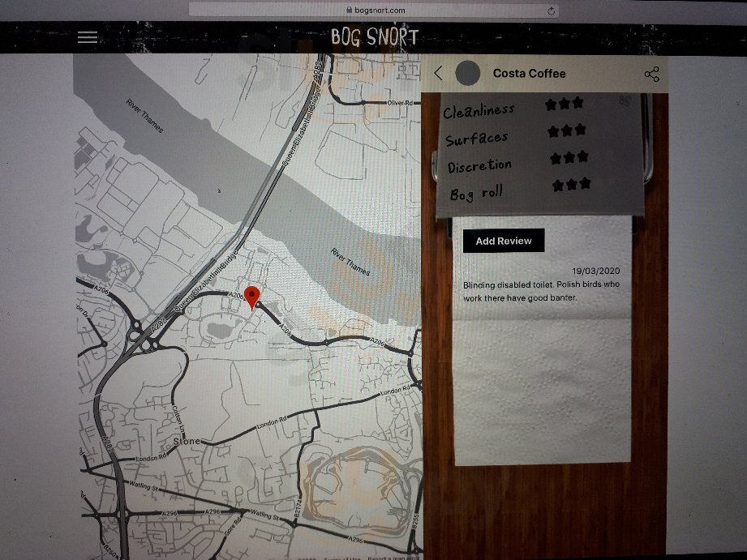Click the Bog roll star rating
Screen dimensions: 747x560
click(572, 184)
